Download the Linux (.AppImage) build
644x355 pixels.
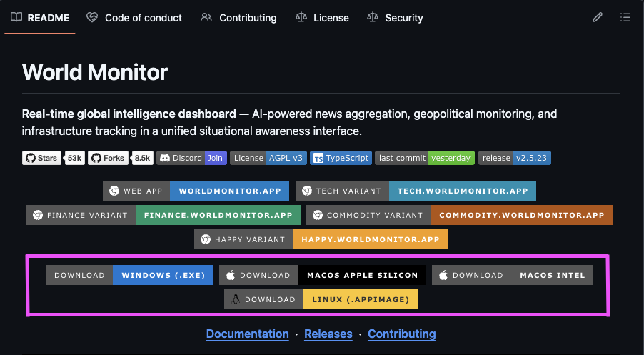pos(321,299)
